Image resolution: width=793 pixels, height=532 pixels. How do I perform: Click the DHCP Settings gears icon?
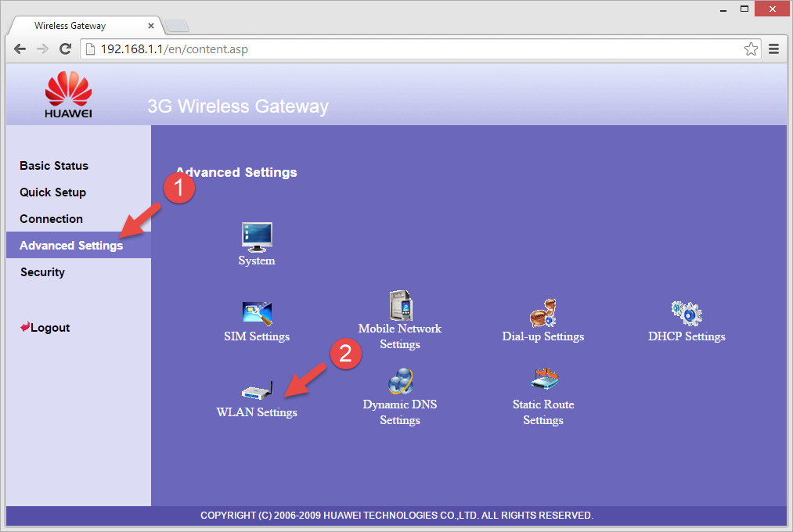coord(687,313)
